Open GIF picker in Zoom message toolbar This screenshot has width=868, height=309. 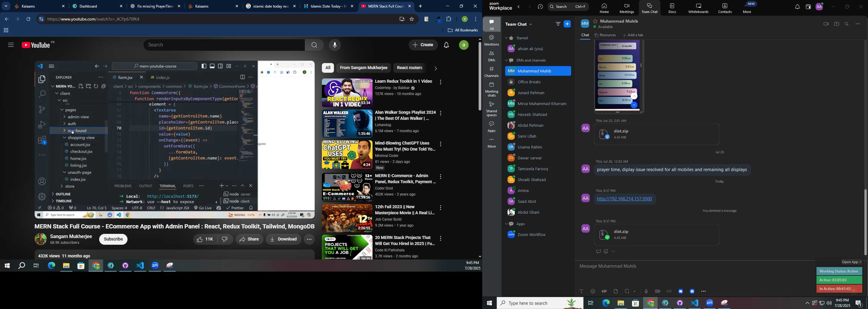[x=604, y=291]
